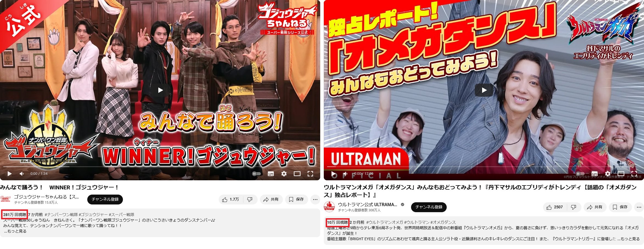Open settings gear on the Gozyuger video
Screen dimensions: 644x249
pyautogui.click(x=284, y=174)
